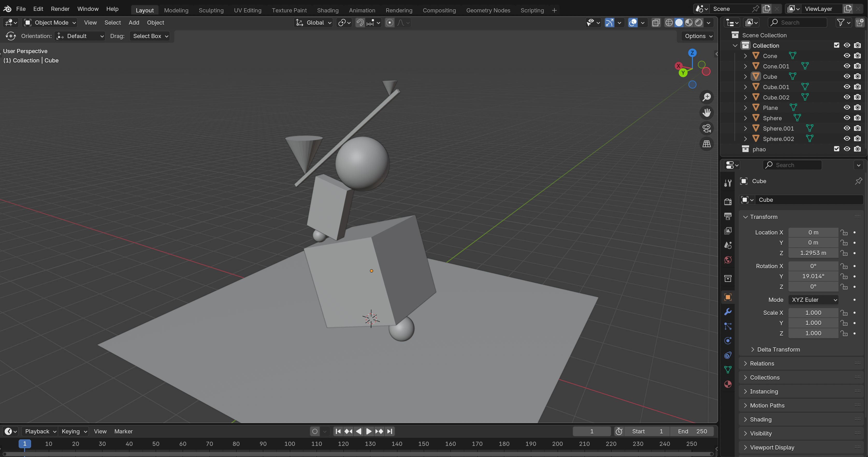868x457 pixels.
Task: Click the current frame number field
Action: click(x=592, y=431)
